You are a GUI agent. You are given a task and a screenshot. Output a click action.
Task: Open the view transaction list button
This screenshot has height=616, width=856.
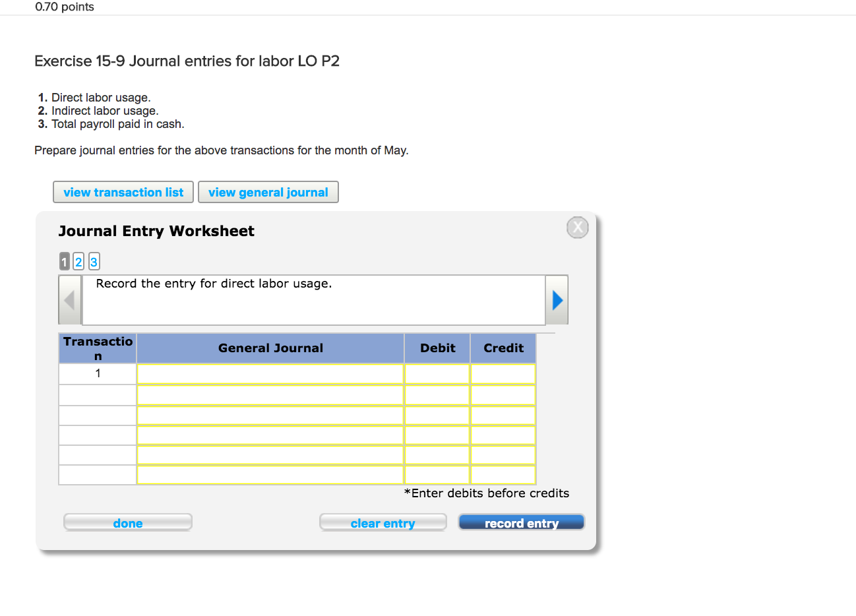(x=123, y=192)
